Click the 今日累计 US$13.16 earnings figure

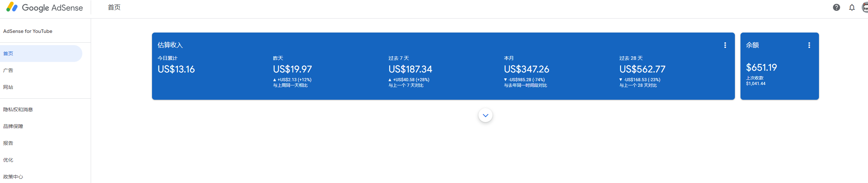(176, 69)
